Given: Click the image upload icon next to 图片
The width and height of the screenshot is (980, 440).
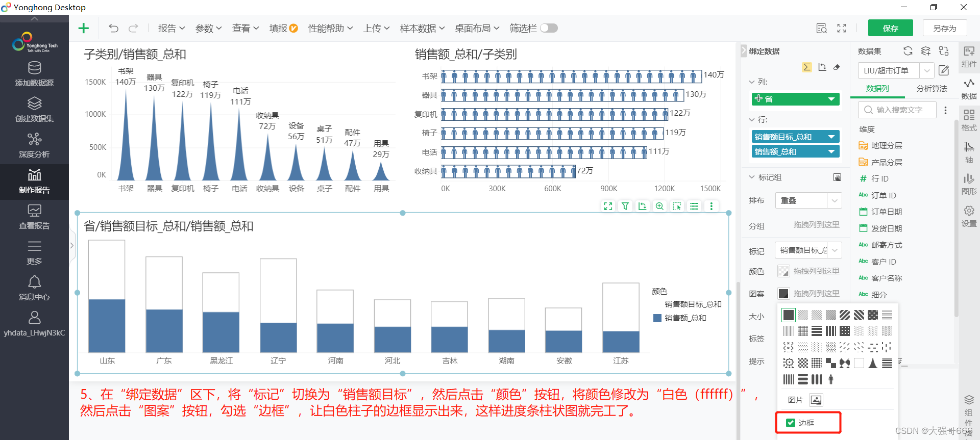Looking at the screenshot, I should [x=816, y=400].
